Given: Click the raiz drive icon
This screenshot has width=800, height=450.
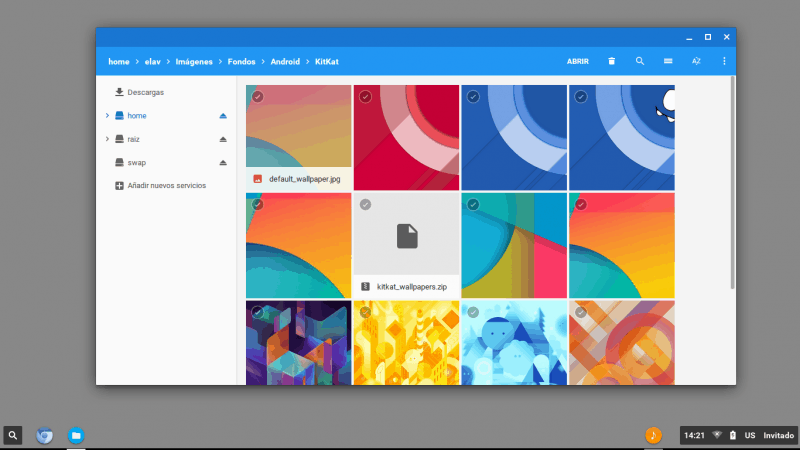Looking at the screenshot, I should (119, 139).
